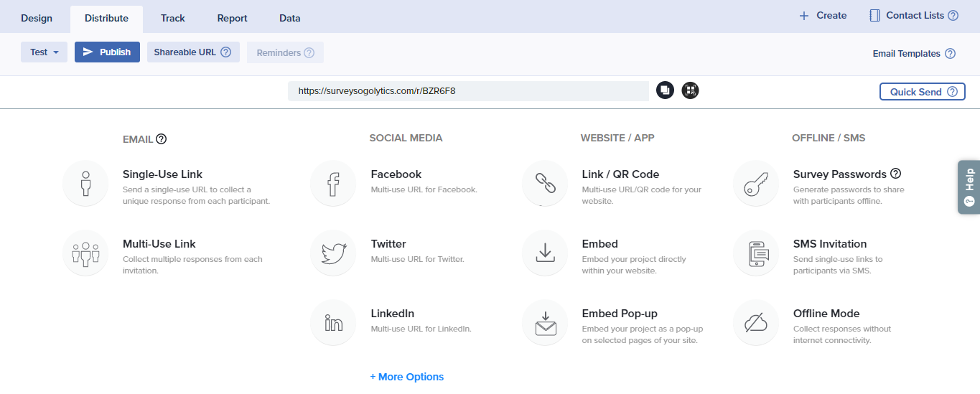The width and height of the screenshot is (980, 394).
Task: Open the Survey Passwords key icon
Action: [x=756, y=184]
